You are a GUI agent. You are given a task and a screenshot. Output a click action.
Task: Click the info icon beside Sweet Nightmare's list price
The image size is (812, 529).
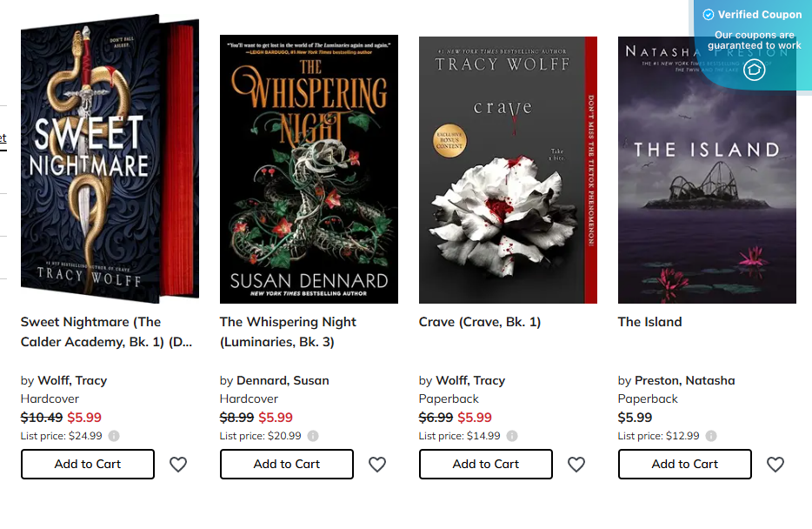pyautogui.click(x=114, y=436)
